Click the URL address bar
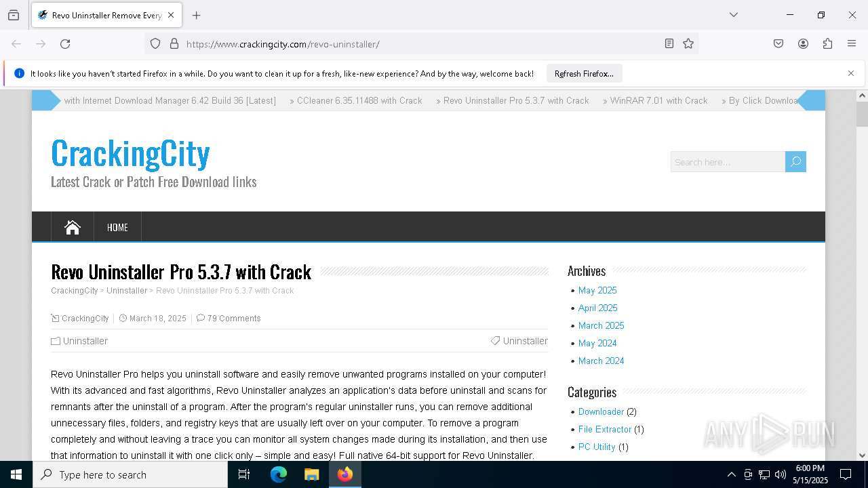Screen dimensions: 868x488 (420, 44)
